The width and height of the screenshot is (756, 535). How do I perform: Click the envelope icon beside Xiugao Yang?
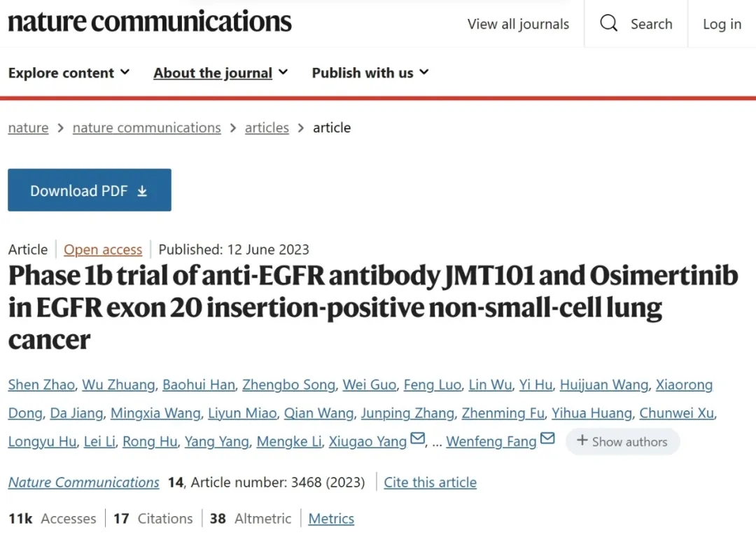pyautogui.click(x=417, y=439)
